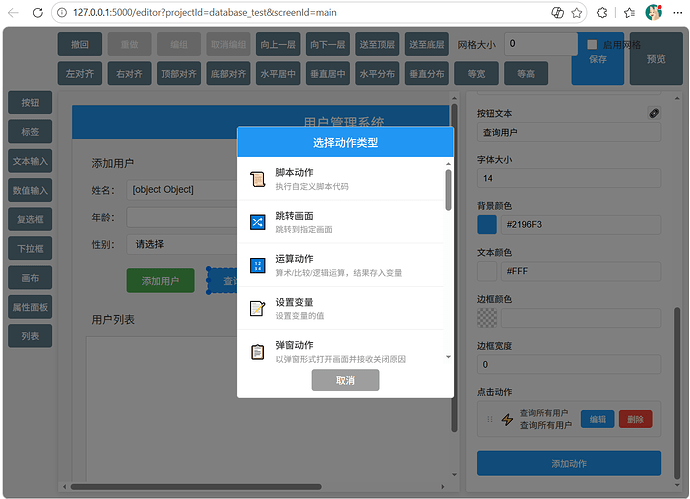Select 脚本动作 in the action type list
This screenshot has height=499, width=690.
pos(341,179)
